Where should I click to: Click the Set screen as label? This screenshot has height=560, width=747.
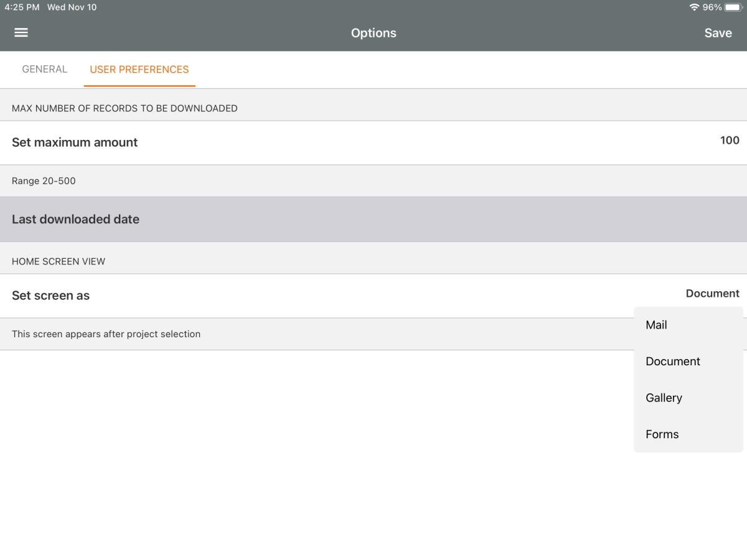tap(50, 296)
